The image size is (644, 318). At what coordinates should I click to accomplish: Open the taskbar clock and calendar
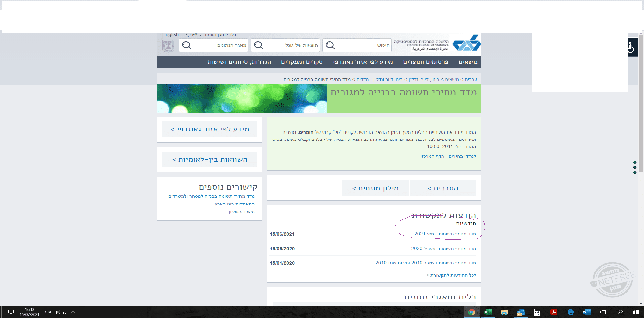click(30, 312)
